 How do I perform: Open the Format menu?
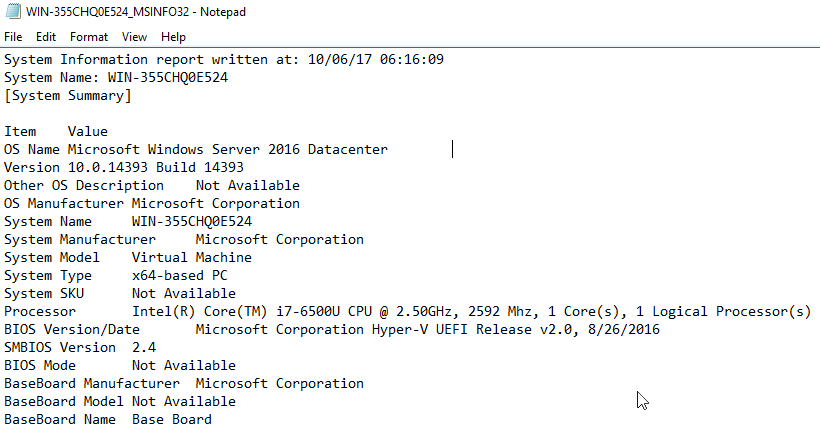[x=89, y=37]
